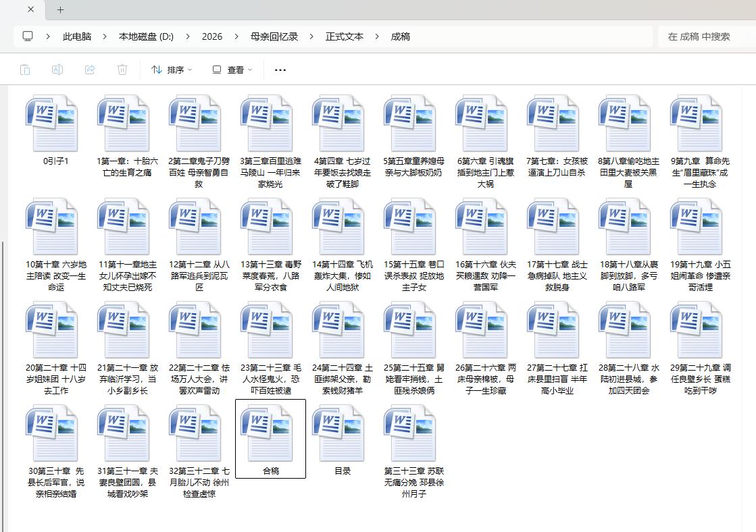The width and height of the screenshot is (756, 532).
Task: Select file 28第二十八章 水陆初进县城
Action: [629, 348]
